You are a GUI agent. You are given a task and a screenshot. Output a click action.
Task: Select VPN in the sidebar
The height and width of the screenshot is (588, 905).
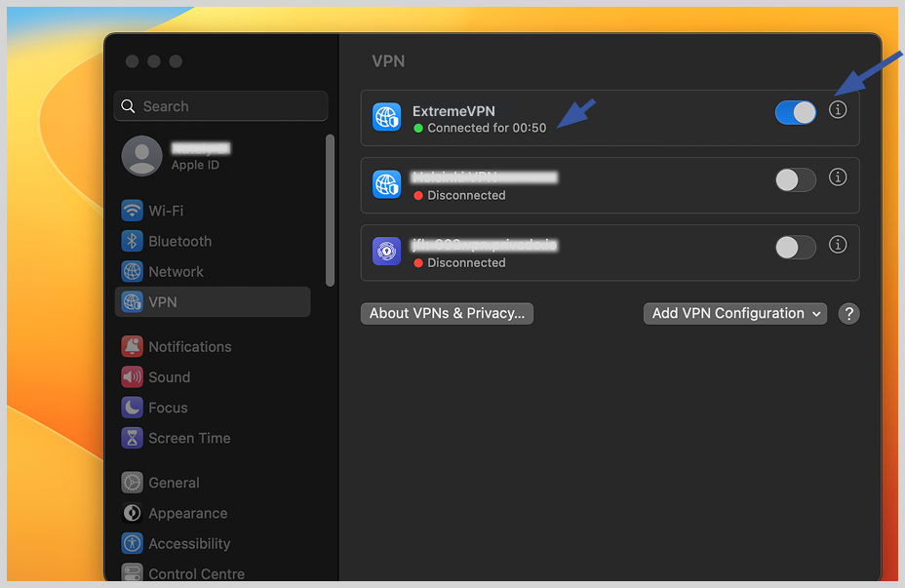pyautogui.click(x=213, y=301)
